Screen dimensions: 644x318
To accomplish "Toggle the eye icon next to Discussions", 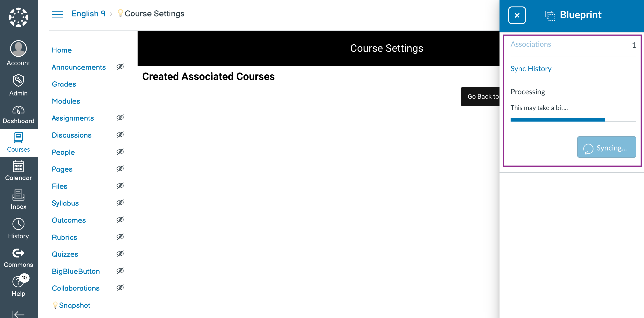I will pyautogui.click(x=120, y=135).
